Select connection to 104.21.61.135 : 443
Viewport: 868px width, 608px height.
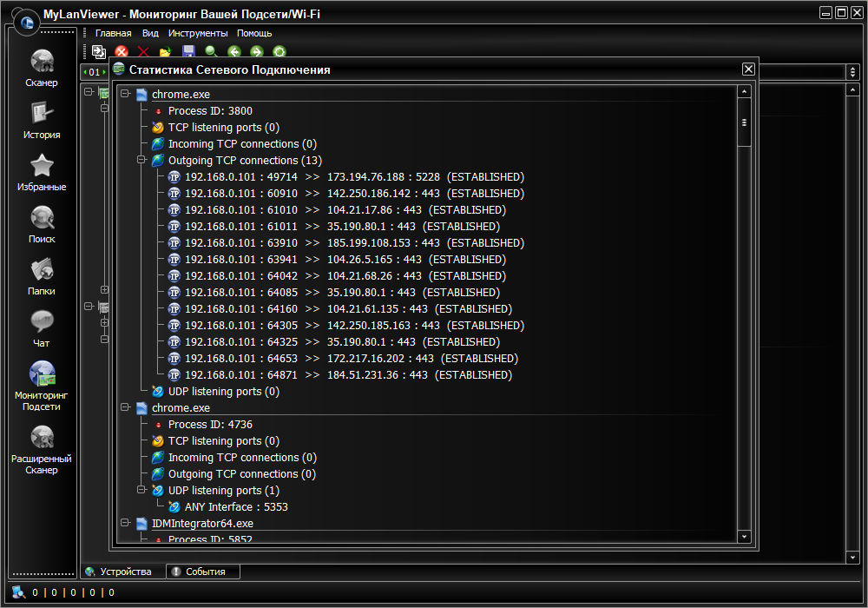click(x=348, y=309)
